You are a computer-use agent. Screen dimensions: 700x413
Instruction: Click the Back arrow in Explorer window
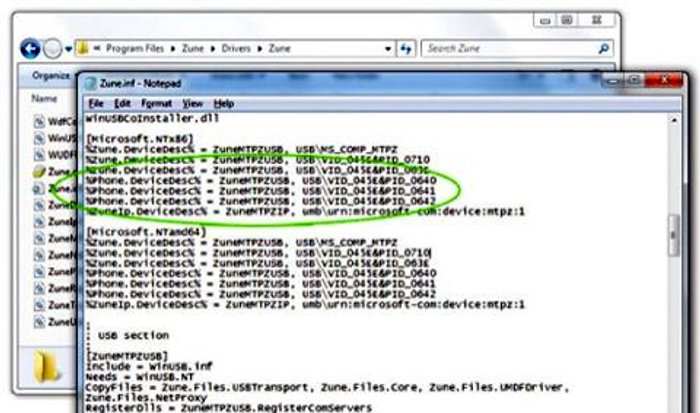pos(30,48)
